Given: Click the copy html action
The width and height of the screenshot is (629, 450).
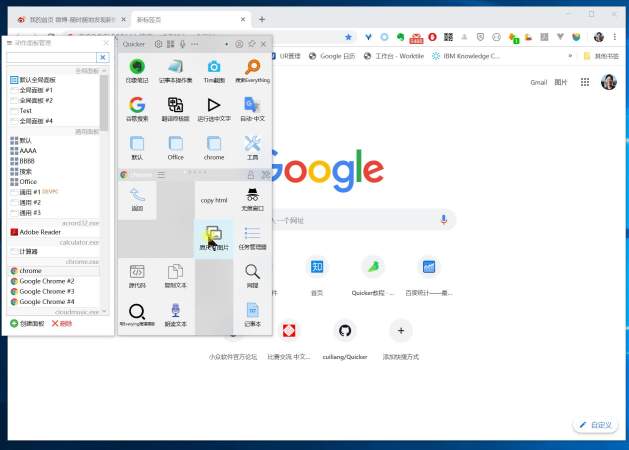Looking at the screenshot, I should pos(214,200).
